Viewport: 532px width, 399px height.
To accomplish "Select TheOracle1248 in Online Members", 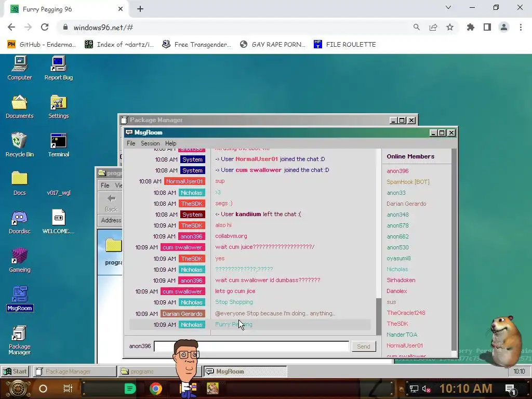I will (x=406, y=313).
